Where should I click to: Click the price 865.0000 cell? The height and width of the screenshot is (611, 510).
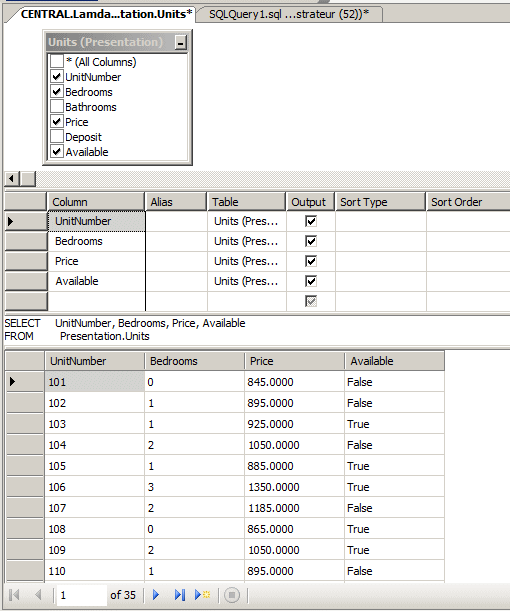coord(295,529)
